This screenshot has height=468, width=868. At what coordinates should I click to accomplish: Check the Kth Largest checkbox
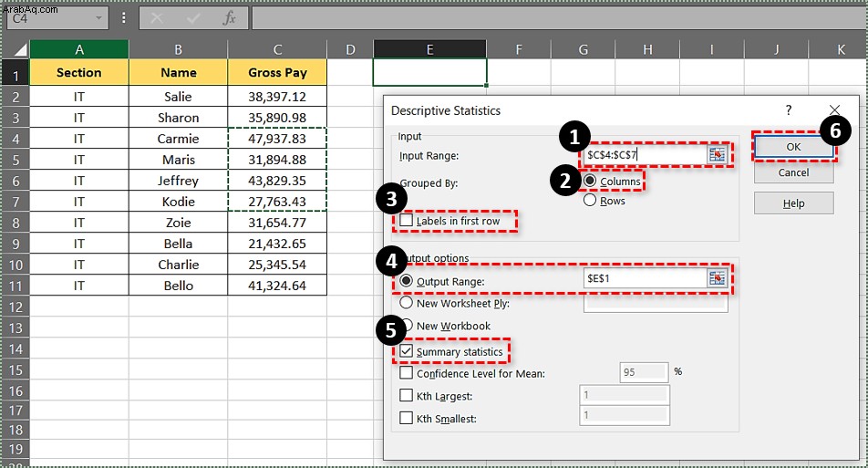[407, 395]
